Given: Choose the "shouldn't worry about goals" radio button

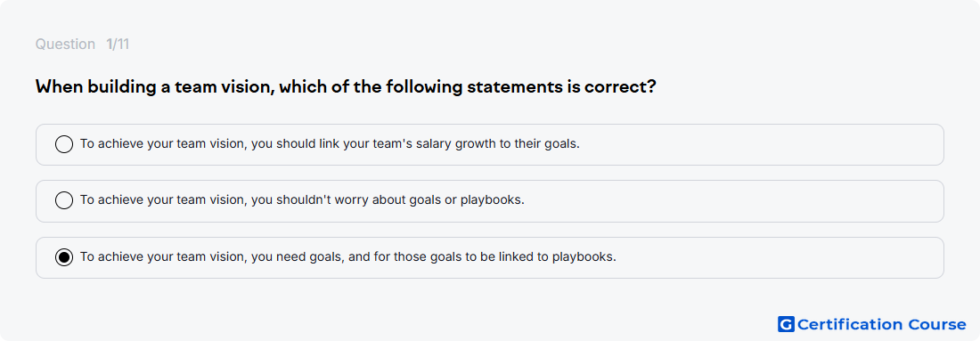Looking at the screenshot, I should point(64,200).
